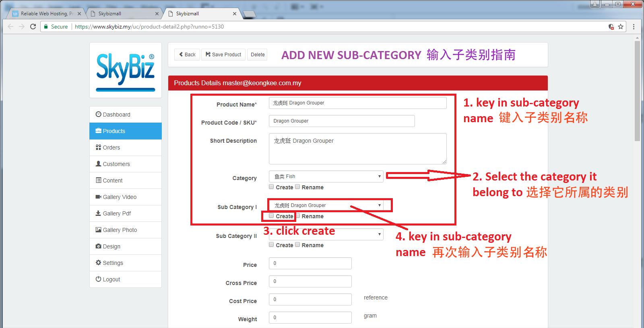This screenshot has width=644, height=328.
Task: Close the Reliable Web Hosting tab
Action: (79, 14)
